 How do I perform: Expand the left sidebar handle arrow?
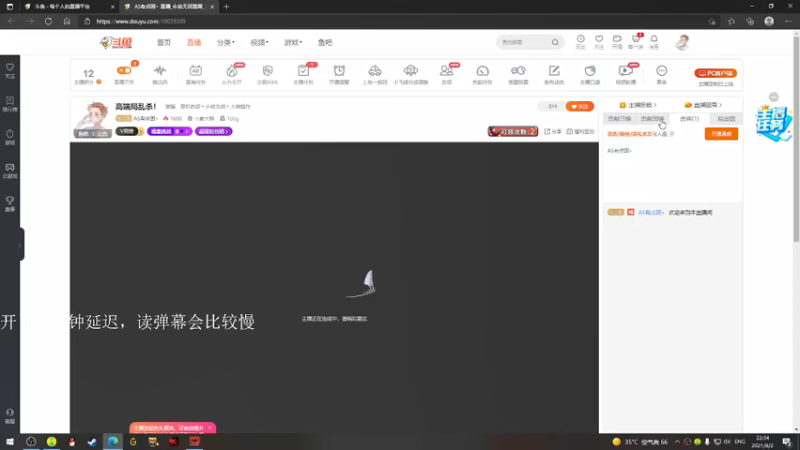[20, 245]
